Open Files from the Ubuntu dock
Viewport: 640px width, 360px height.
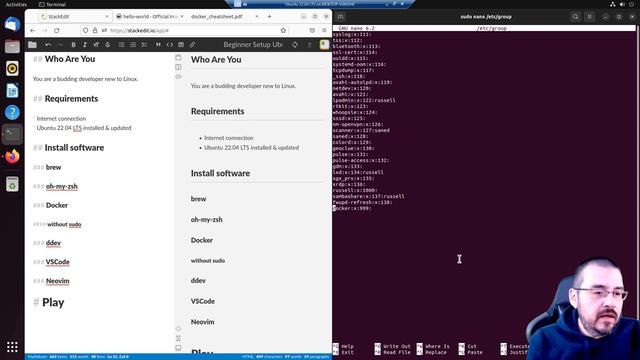(12, 47)
